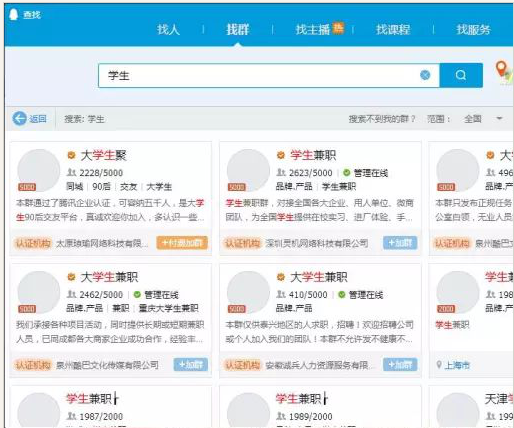Click the avatar of 大学生聚 group
Screen dimensions: 514x428
39,170
